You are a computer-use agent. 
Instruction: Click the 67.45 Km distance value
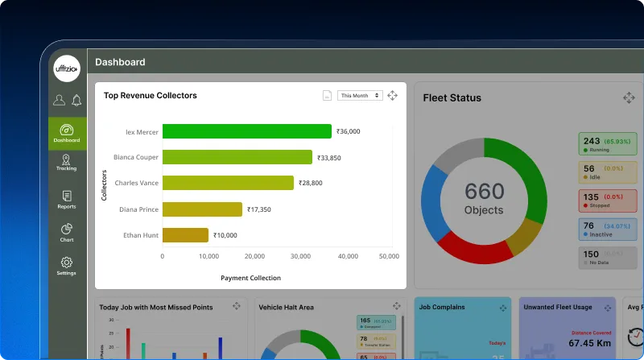tap(590, 343)
